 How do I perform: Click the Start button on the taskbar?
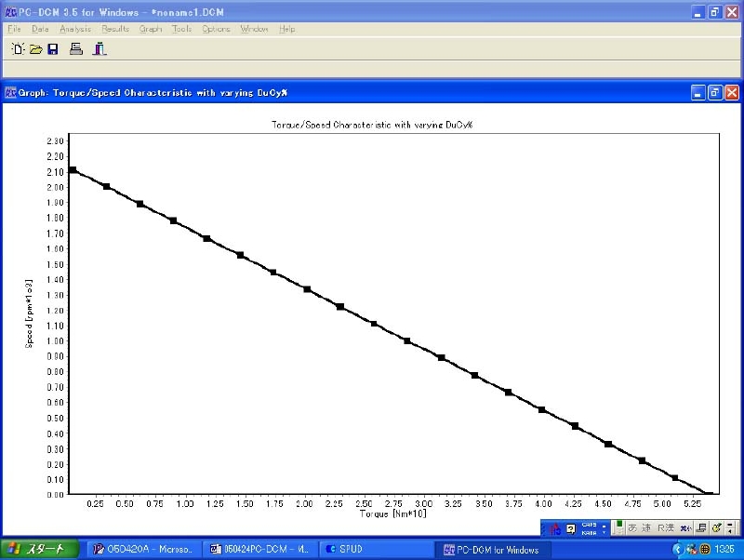tap(40, 549)
